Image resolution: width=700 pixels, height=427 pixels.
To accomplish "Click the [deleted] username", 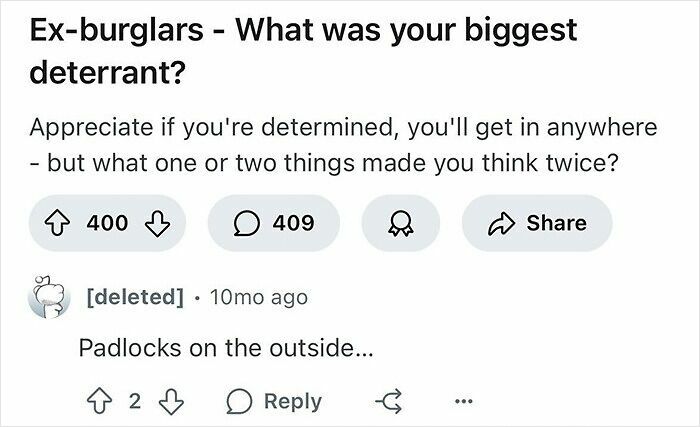I will tap(135, 297).
